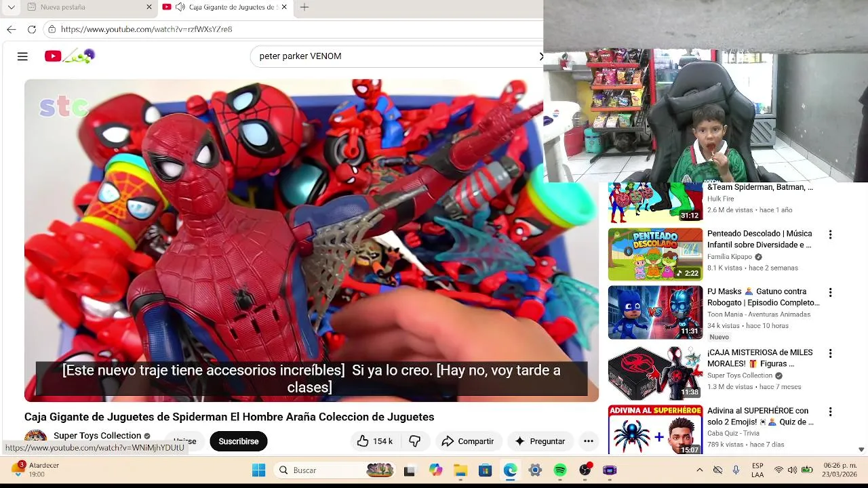Open PJ Masks Gatuno video thumbnail

[655, 312]
